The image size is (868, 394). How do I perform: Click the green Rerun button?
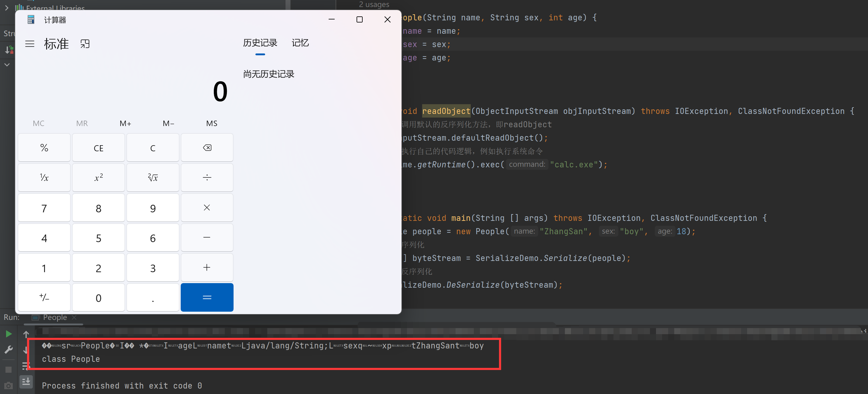[x=9, y=334]
